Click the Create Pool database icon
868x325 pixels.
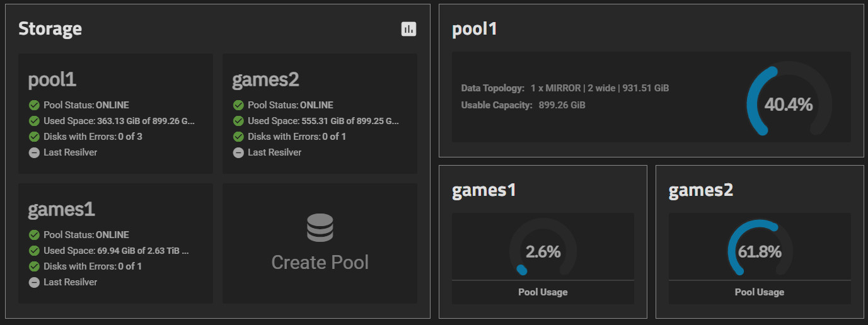[320, 228]
